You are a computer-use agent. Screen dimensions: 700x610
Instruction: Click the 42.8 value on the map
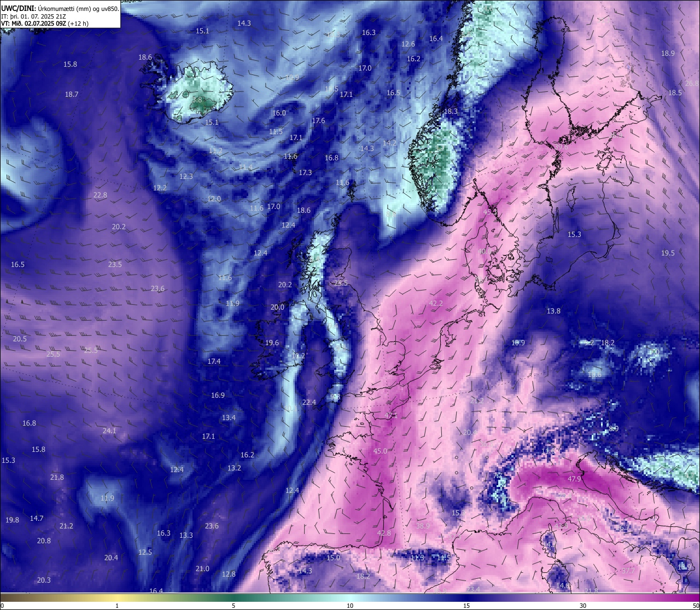point(384,533)
